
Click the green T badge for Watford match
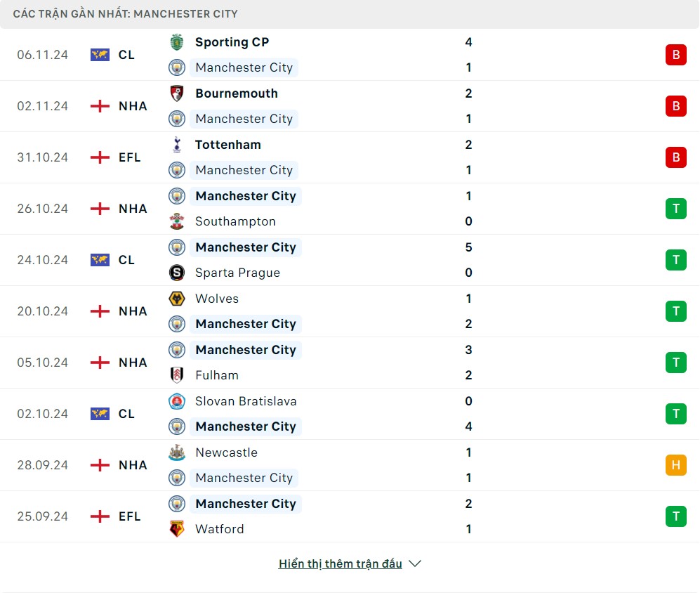click(x=675, y=516)
